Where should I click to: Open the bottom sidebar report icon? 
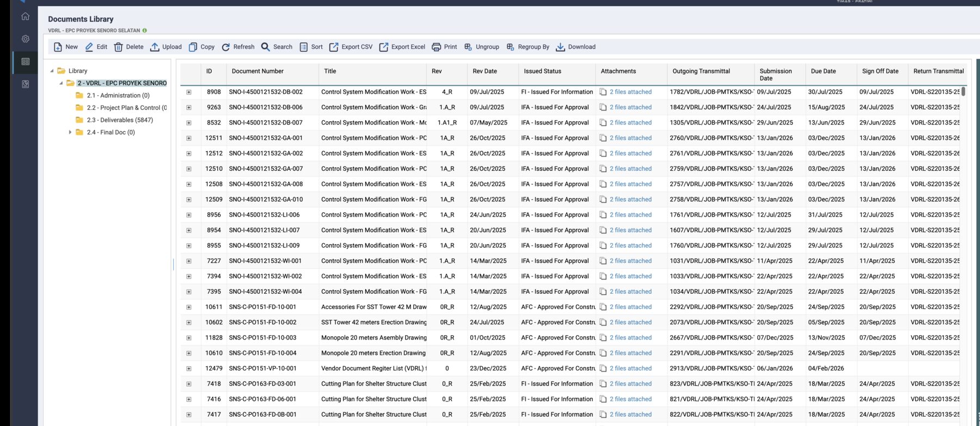tap(25, 84)
